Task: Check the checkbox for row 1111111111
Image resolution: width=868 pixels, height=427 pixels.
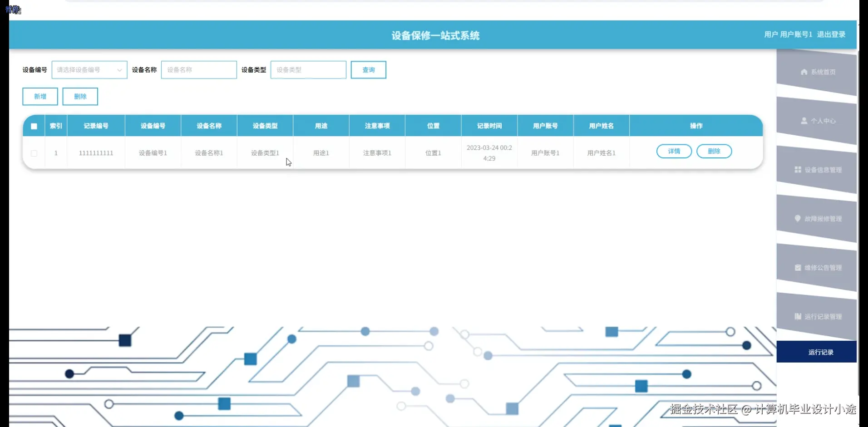Action: pyautogui.click(x=34, y=153)
